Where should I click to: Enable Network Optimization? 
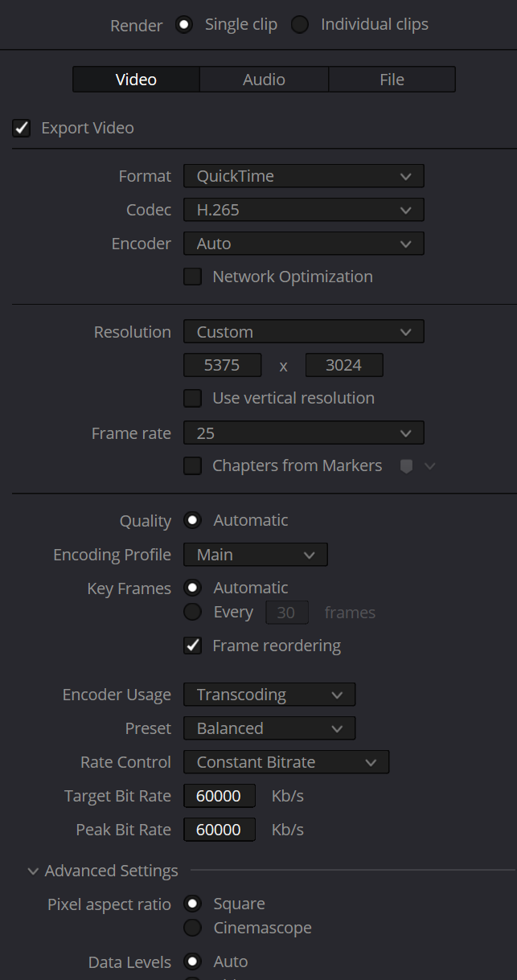[193, 277]
